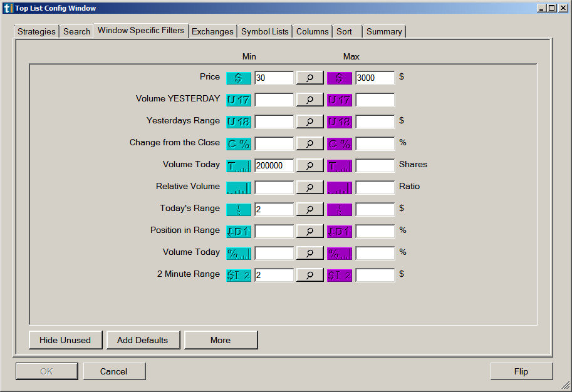Click the Position in Range max field

point(375,232)
